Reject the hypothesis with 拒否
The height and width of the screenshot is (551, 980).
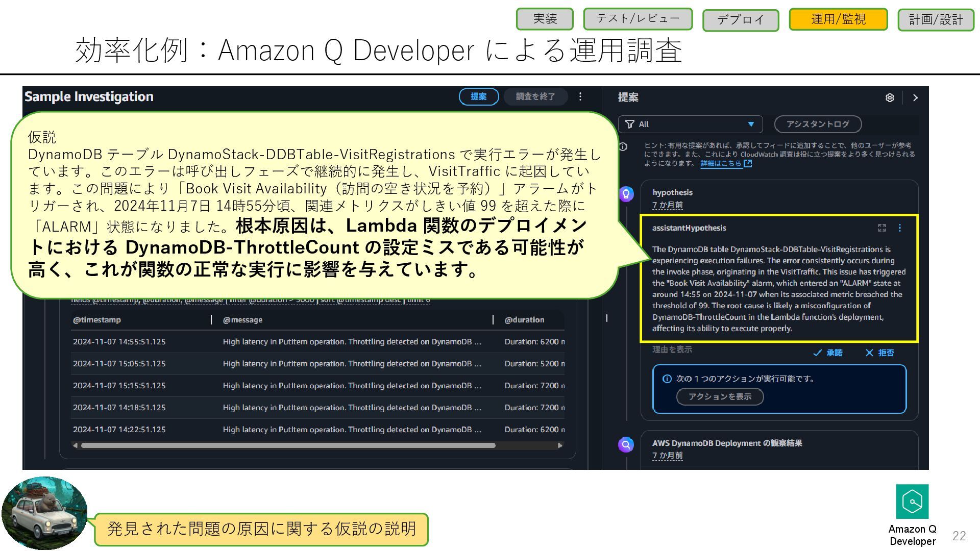(x=879, y=353)
